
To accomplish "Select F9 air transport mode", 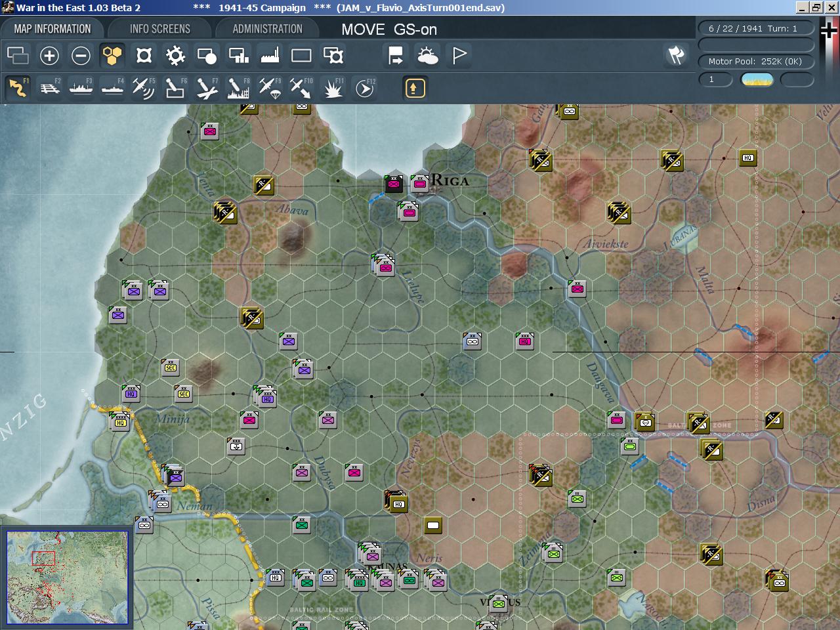I will [270, 88].
